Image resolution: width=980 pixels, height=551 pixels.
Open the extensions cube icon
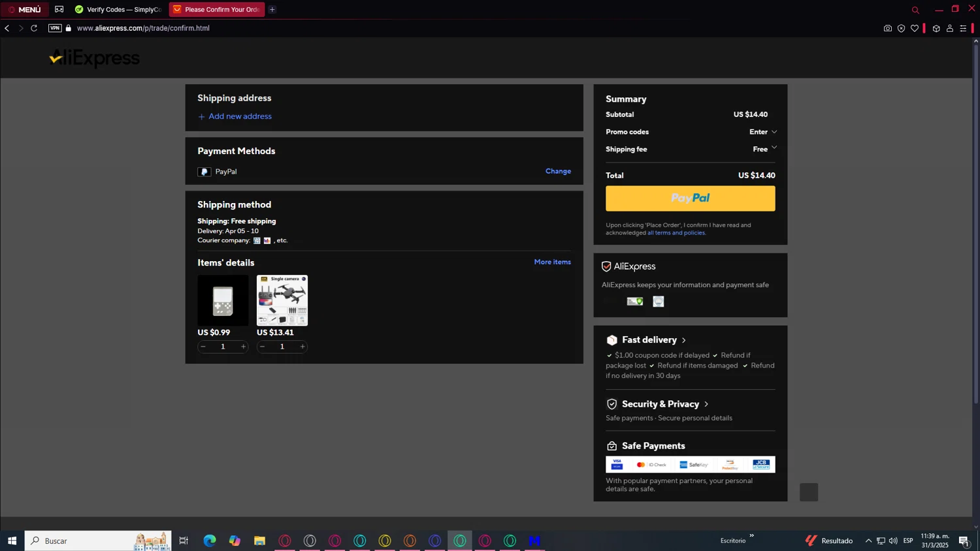coord(936,28)
